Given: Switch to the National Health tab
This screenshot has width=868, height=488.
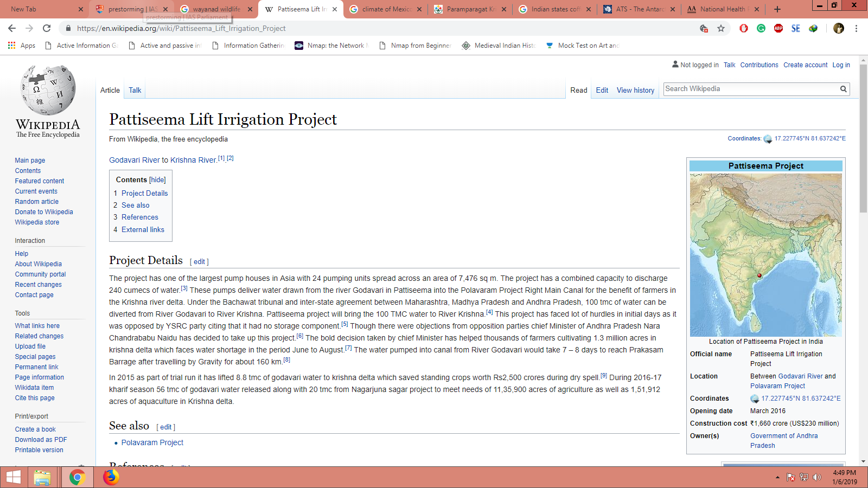Looking at the screenshot, I should click(724, 9).
